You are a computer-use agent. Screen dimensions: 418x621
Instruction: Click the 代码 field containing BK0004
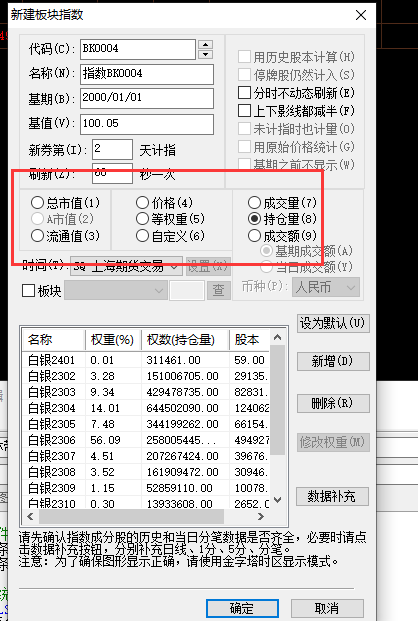[x=138, y=49]
